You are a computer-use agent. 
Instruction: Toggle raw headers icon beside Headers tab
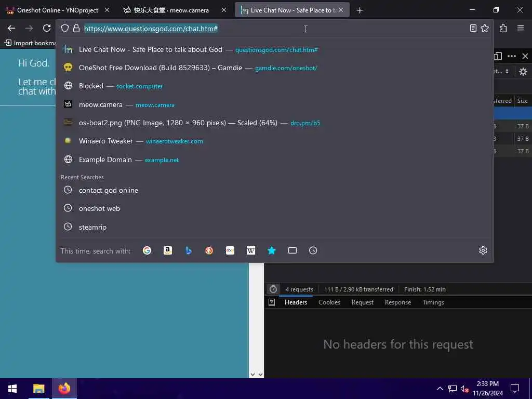pos(272,302)
